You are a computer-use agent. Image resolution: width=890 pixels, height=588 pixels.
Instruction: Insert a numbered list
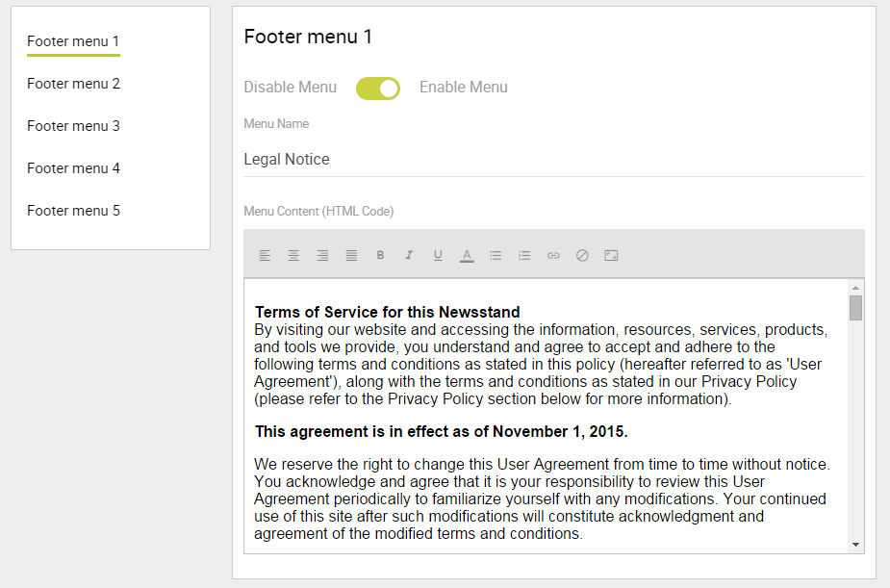[x=524, y=255]
